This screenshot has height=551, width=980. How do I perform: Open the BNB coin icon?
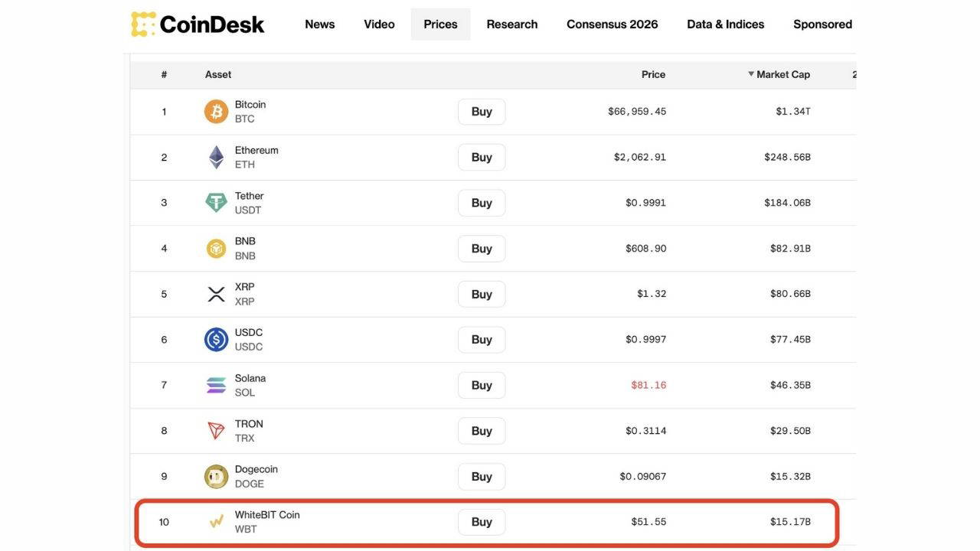tap(215, 246)
